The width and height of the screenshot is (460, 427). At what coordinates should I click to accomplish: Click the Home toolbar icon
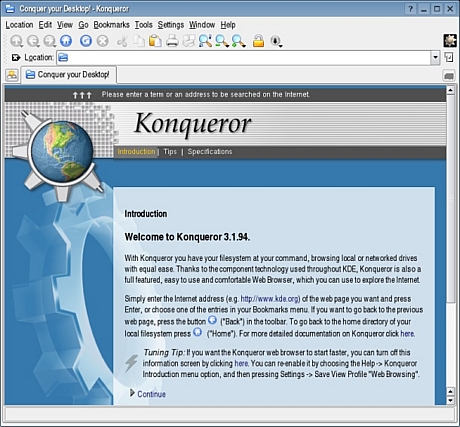[66, 41]
